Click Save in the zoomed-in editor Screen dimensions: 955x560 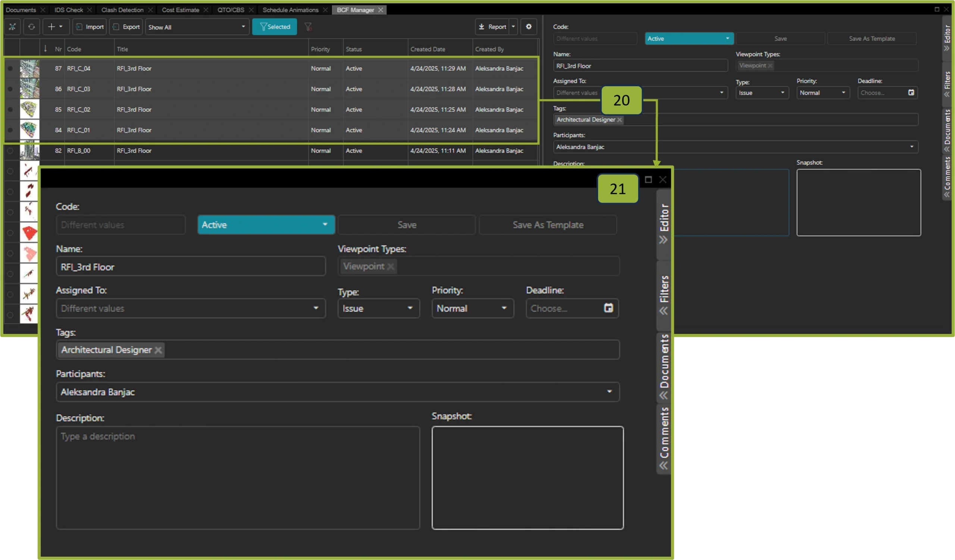407,225
